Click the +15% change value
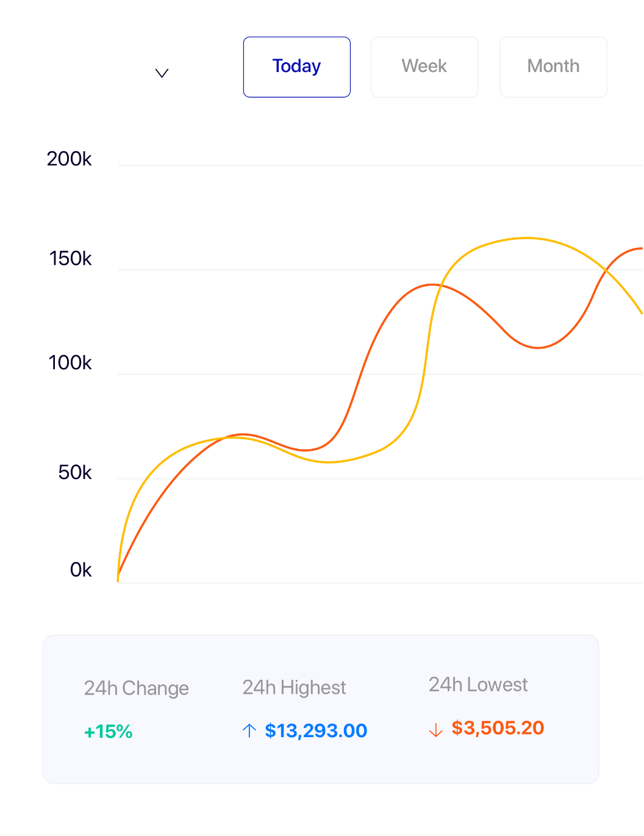The width and height of the screenshot is (644, 836). tap(109, 732)
